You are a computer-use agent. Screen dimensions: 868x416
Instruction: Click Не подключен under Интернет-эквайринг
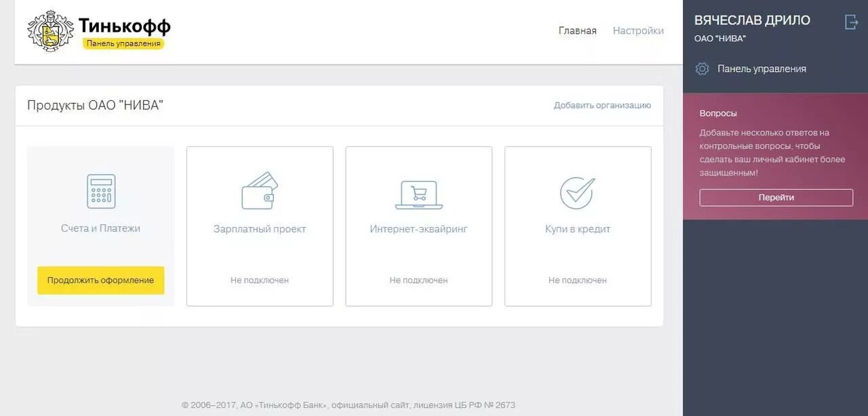(x=418, y=280)
